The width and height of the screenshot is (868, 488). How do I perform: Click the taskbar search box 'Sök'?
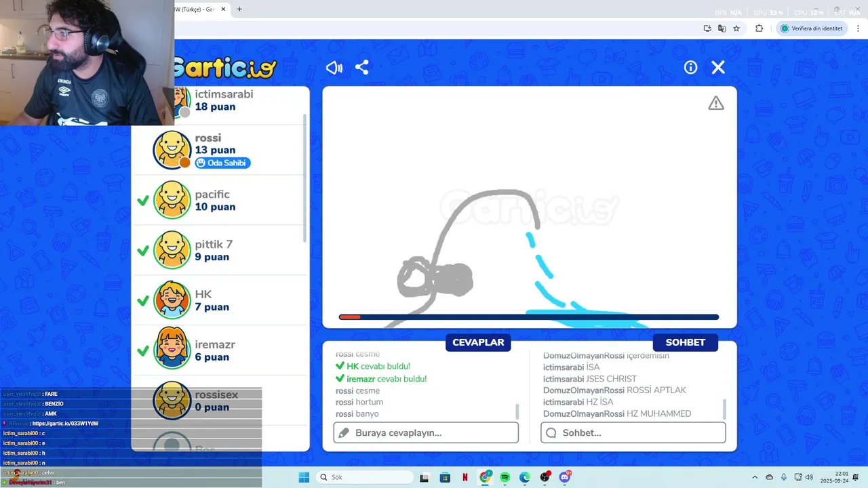pyautogui.click(x=365, y=477)
